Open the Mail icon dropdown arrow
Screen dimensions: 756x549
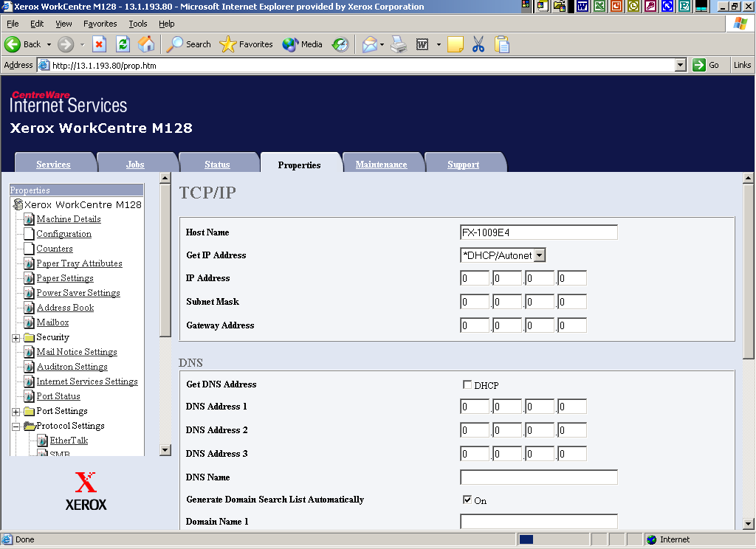(382, 45)
